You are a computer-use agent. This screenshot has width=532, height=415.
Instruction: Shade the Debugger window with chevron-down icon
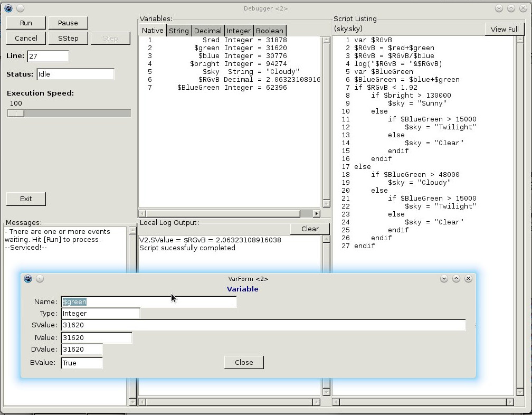(499, 8)
